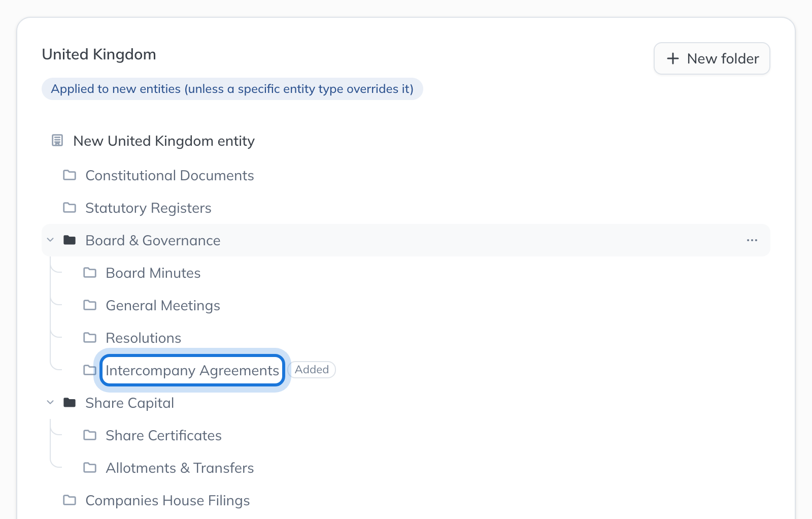Image resolution: width=812 pixels, height=519 pixels.
Task: Collapse the Board & Governance folder
Action: click(50, 240)
